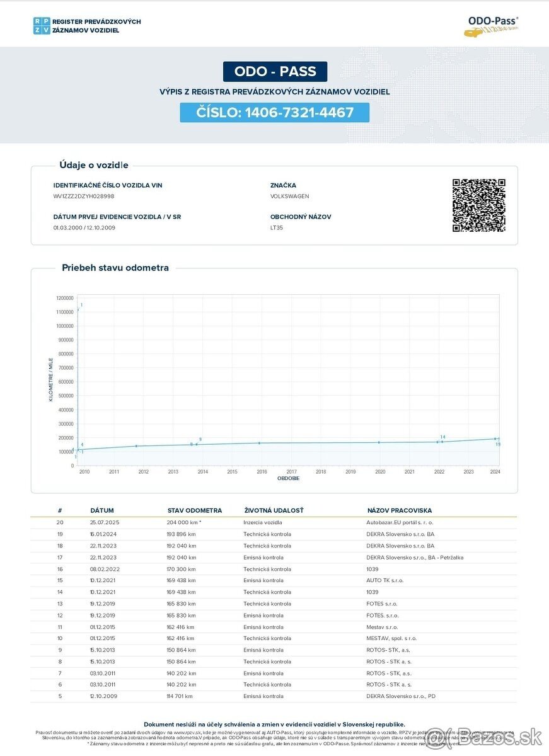Click the RPZV register logo icon
Screen dimensions: 549x756
click(42, 26)
